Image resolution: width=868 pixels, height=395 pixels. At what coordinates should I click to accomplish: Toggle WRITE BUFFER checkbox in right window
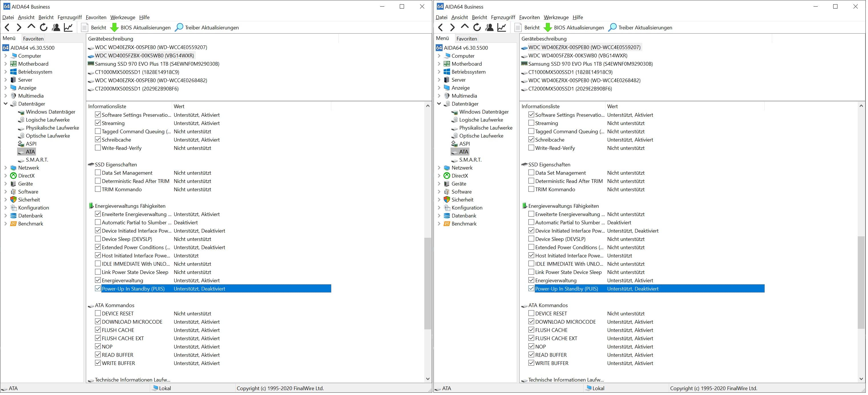531,363
